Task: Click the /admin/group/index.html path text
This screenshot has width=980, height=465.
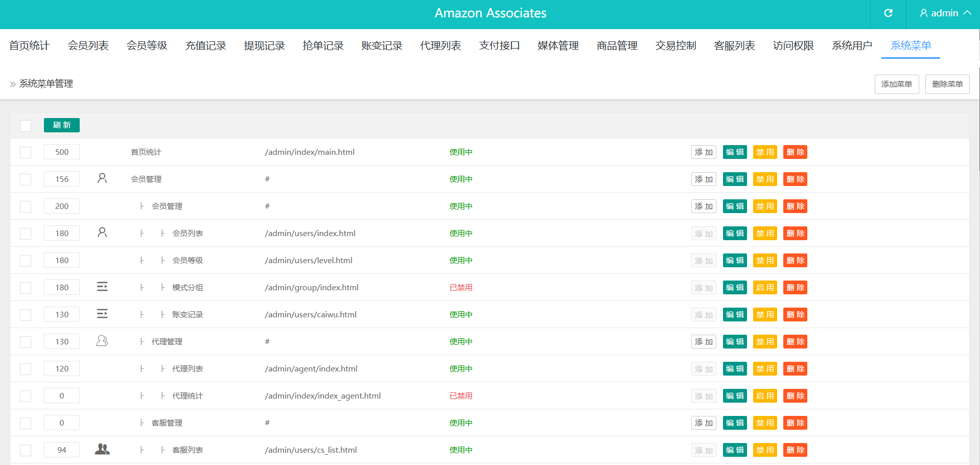Action: click(312, 288)
